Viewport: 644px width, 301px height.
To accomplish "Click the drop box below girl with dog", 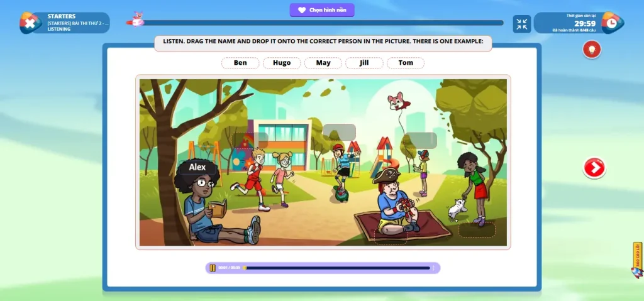I will (x=477, y=230).
